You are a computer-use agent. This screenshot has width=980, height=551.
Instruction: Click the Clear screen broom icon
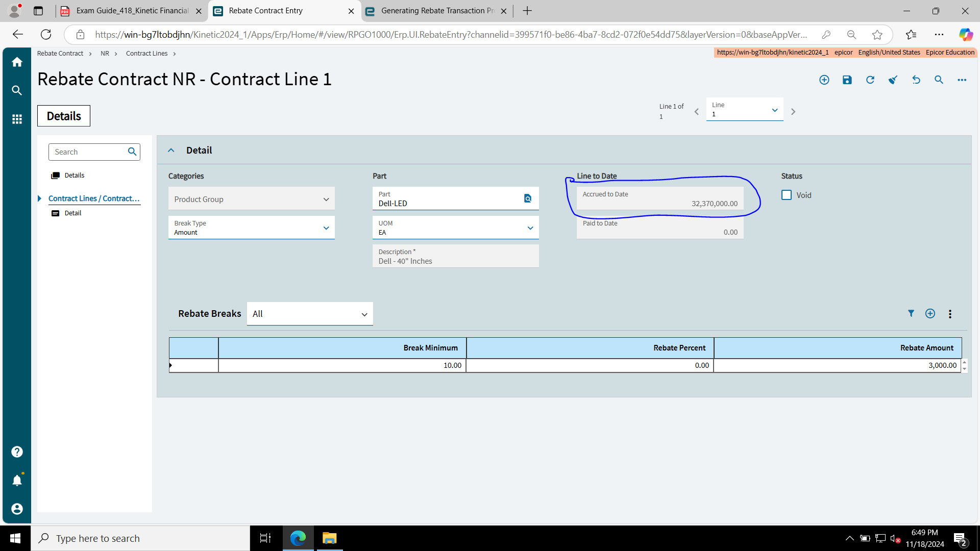point(893,80)
